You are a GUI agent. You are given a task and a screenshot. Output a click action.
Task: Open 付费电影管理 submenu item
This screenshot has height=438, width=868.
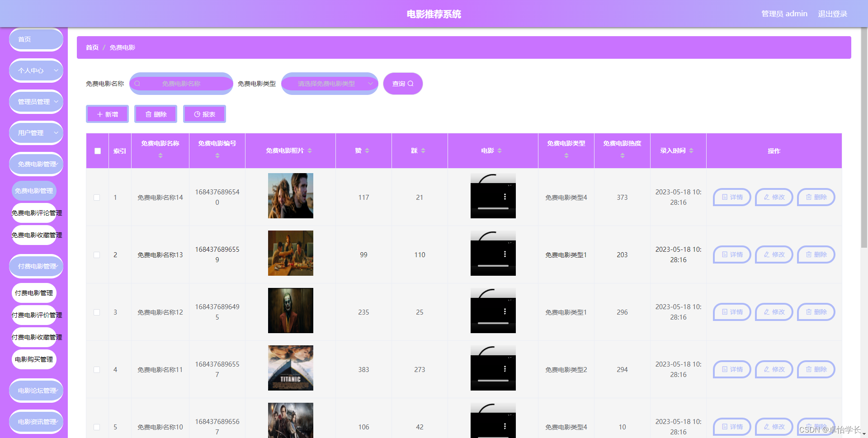34,293
